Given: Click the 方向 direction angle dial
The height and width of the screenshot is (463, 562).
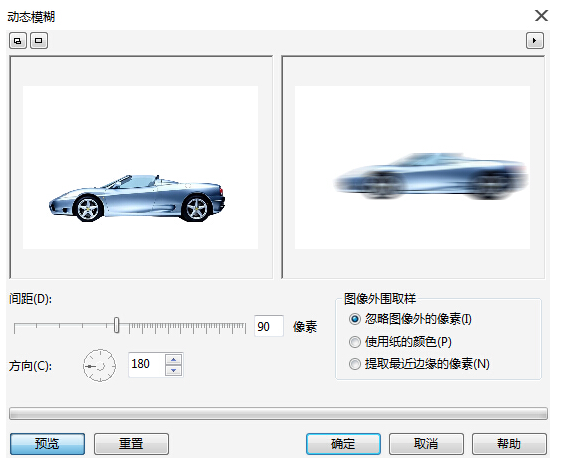Looking at the screenshot, I should [x=99, y=366].
